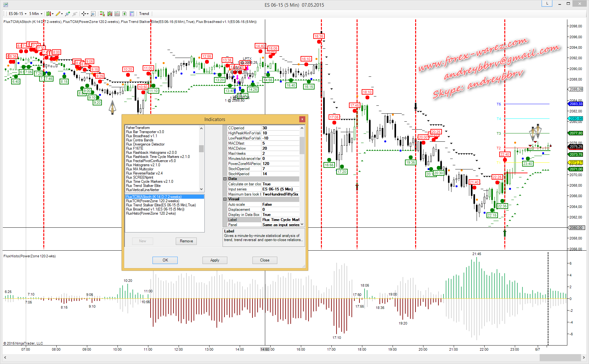This screenshot has width=589, height=364.
Task: Select Flux Histograms v2.1.0 in the list
Action: [143, 165]
